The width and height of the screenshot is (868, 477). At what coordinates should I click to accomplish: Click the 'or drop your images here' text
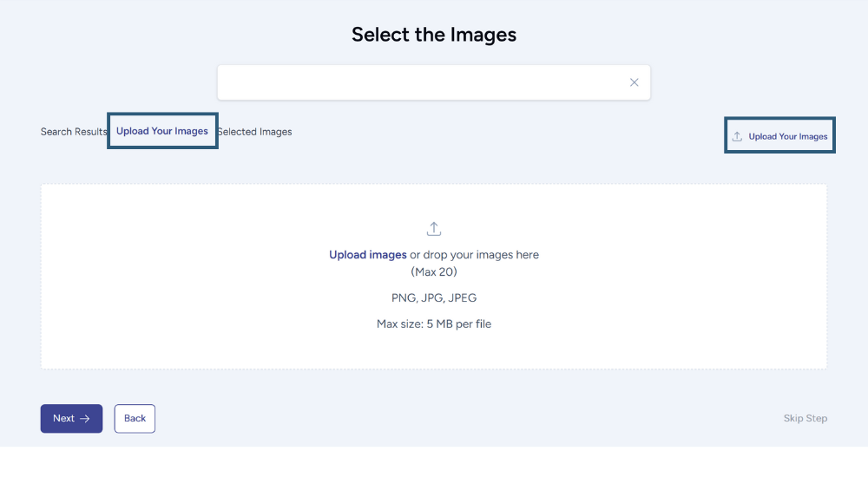pyautogui.click(x=475, y=255)
